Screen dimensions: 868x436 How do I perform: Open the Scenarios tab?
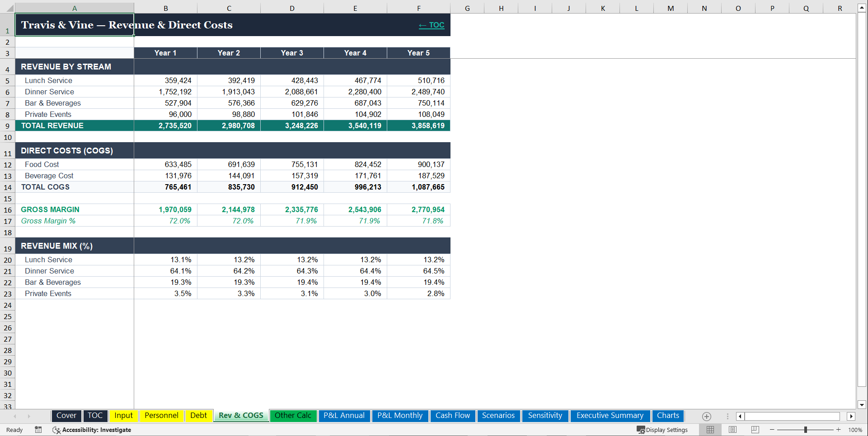coord(498,415)
